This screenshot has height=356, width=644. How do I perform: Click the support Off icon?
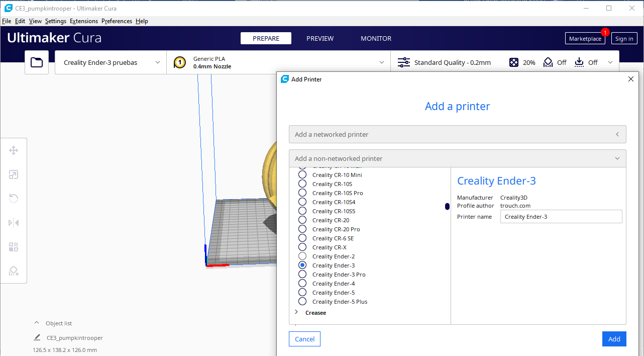548,62
